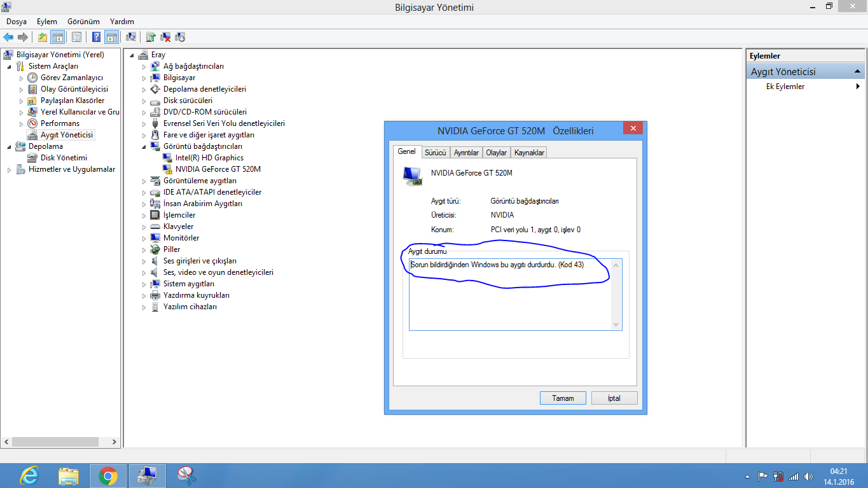
Task: Click the İnsan Arabirim Aygıtları icon
Action: (155, 204)
